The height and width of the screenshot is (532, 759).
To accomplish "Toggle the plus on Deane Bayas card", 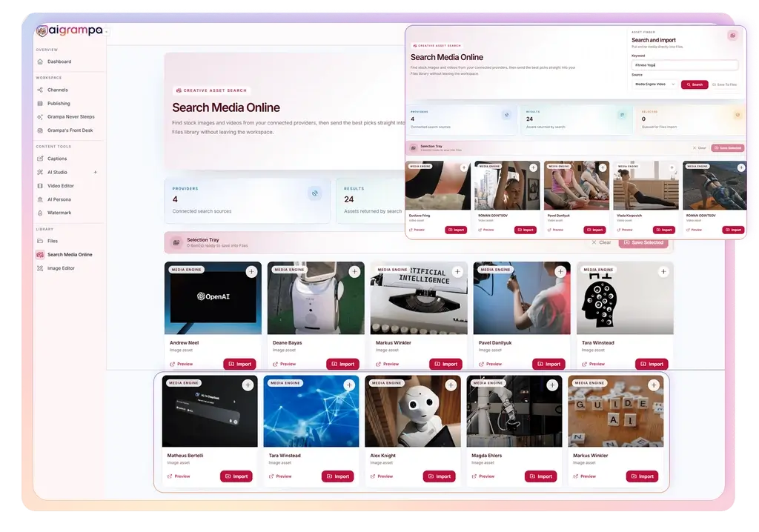I will pos(355,272).
